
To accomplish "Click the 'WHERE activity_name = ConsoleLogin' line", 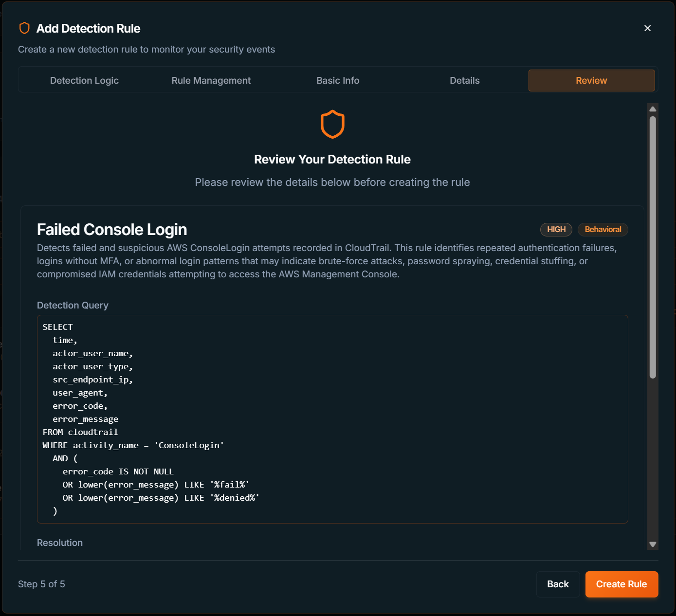I will click(x=133, y=445).
